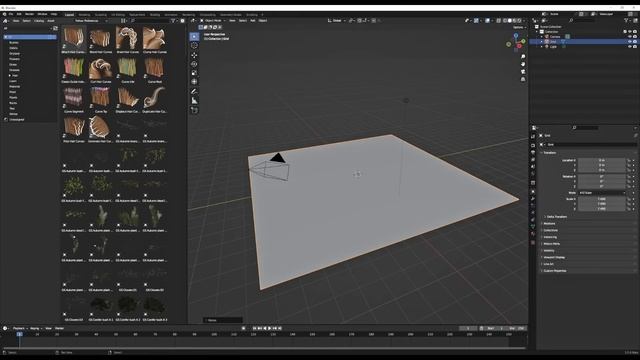
Task: Open the Playback dropdown in timeline
Action: click(x=20, y=328)
